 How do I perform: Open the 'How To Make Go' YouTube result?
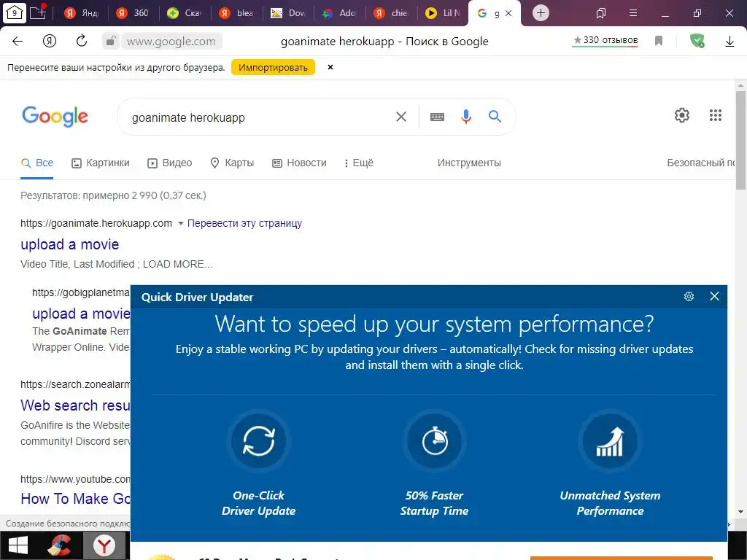75,499
